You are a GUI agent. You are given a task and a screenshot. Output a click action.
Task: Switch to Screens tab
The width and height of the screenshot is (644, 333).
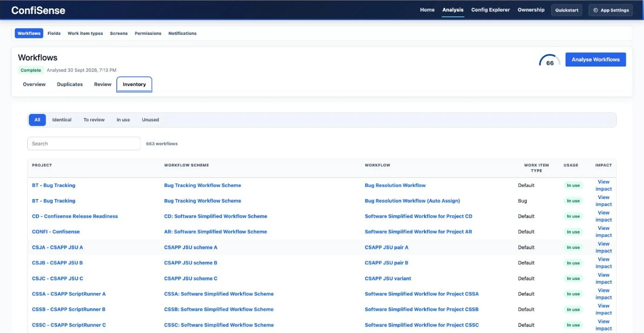tap(119, 33)
